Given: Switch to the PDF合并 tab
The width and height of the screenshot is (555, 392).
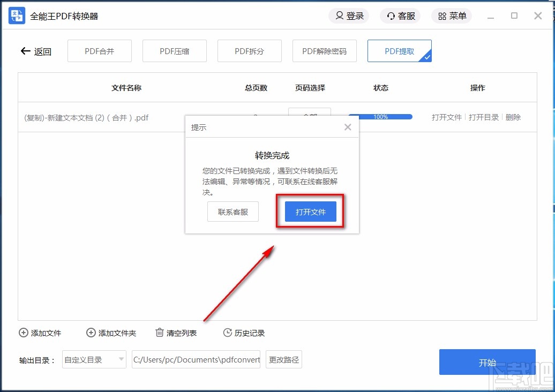Looking at the screenshot, I should click(99, 51).
